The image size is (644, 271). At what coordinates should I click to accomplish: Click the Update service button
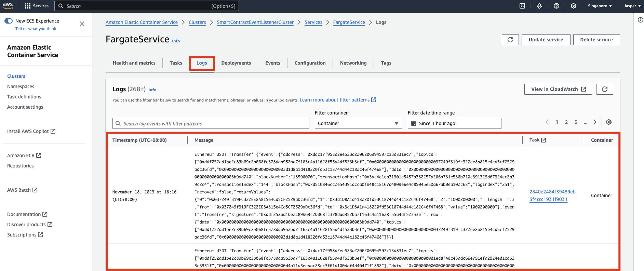[x=546, y=40]
